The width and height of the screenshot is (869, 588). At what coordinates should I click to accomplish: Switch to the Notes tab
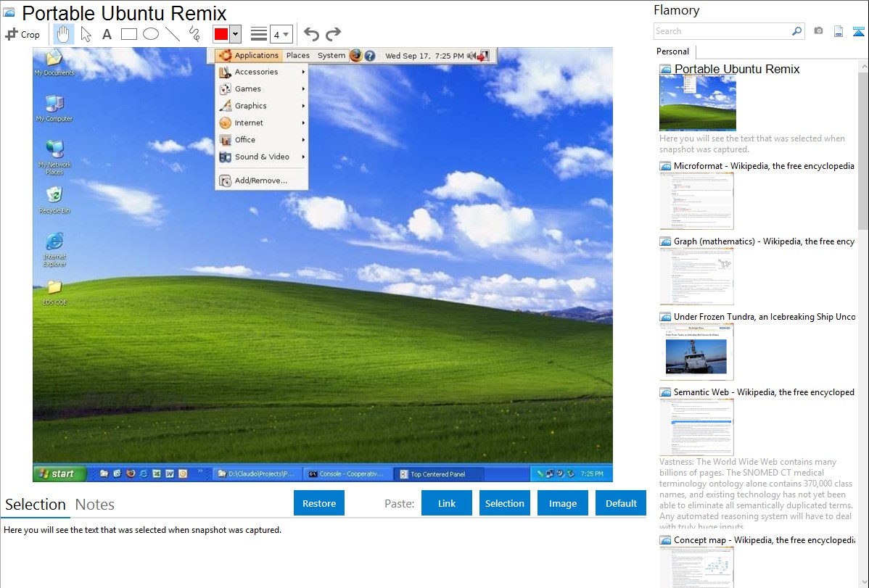tap(95, 505)
